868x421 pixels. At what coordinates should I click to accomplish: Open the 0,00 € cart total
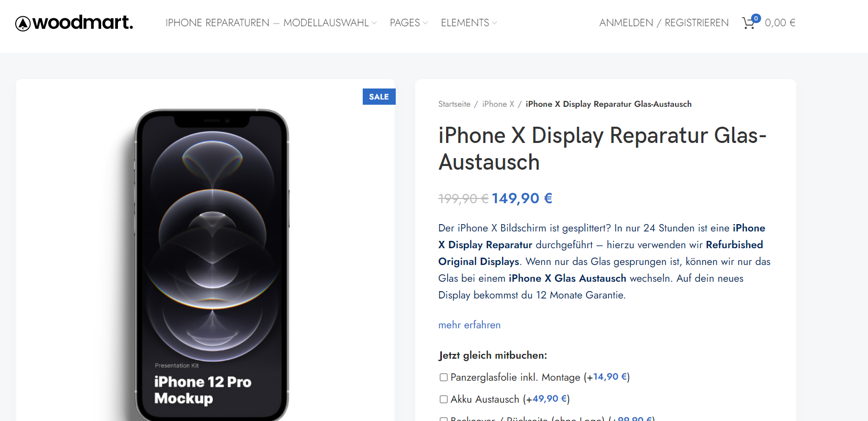coord(780,23)
